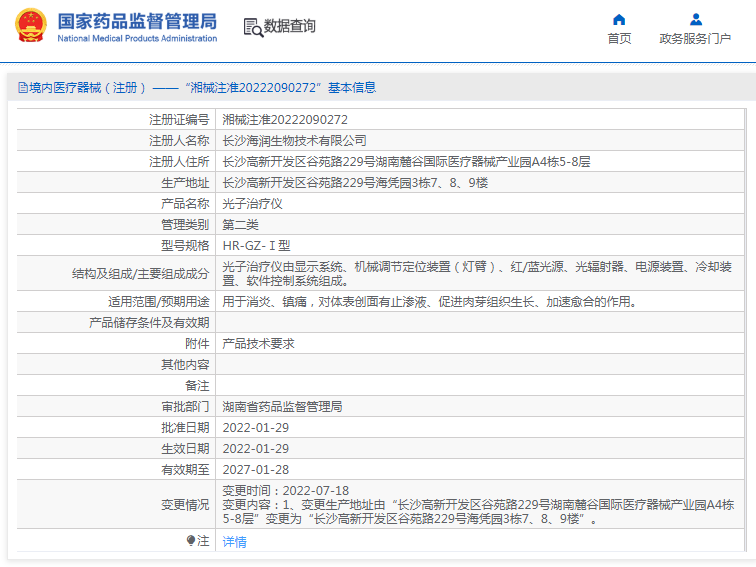Select the 变更内容 production address change text
756x567 pixels.
[478, 512]
